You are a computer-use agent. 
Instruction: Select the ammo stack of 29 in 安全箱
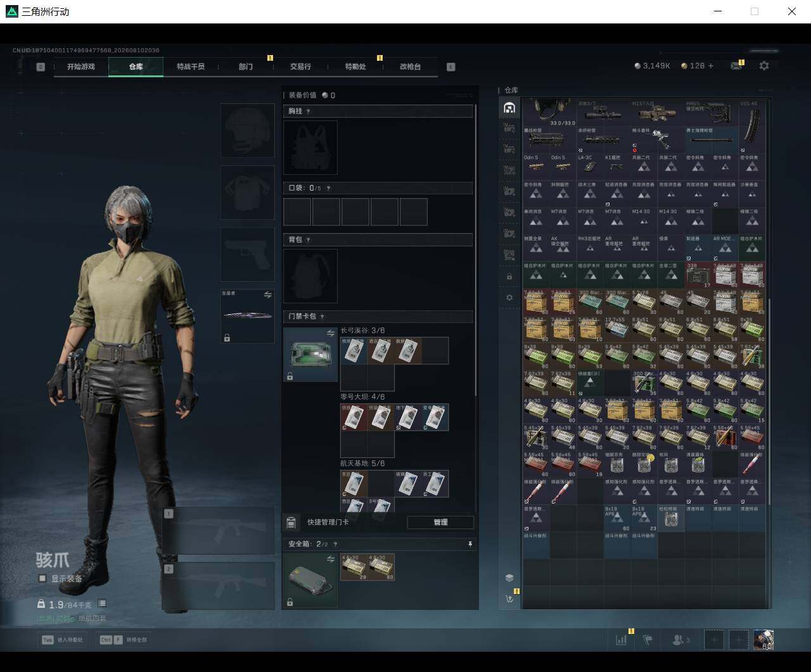354,567
